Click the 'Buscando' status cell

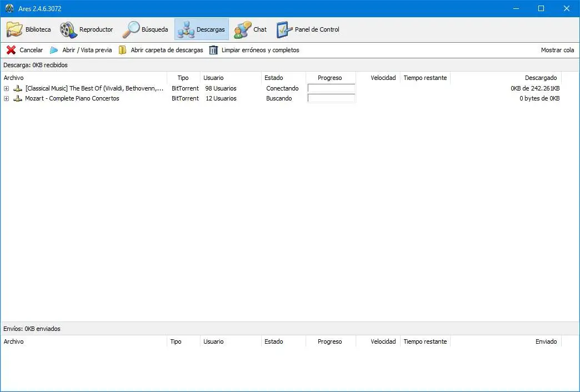click(x=279, y=98)
